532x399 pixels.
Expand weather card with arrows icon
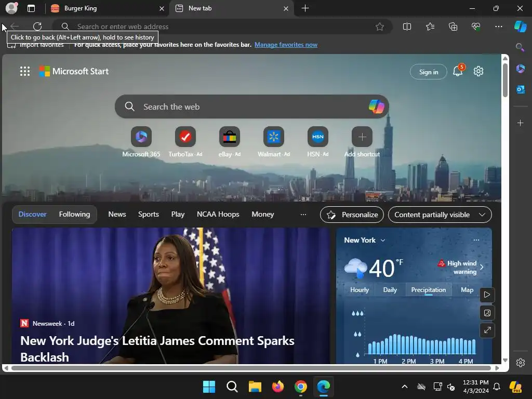pos(487,330)
